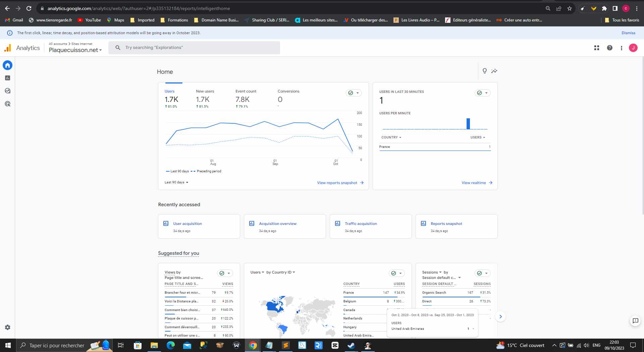This screenshot has width=644, height=352.
Task: Open data quality dropdown on realtime card
Action: click(482, 93)
